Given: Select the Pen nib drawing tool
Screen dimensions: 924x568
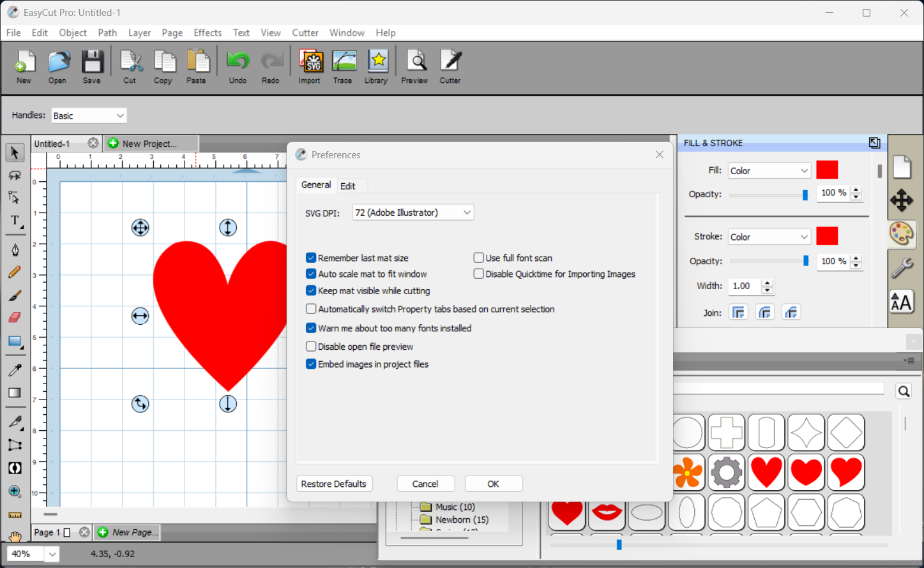Looking at the screenshot, I should [15, 250].
